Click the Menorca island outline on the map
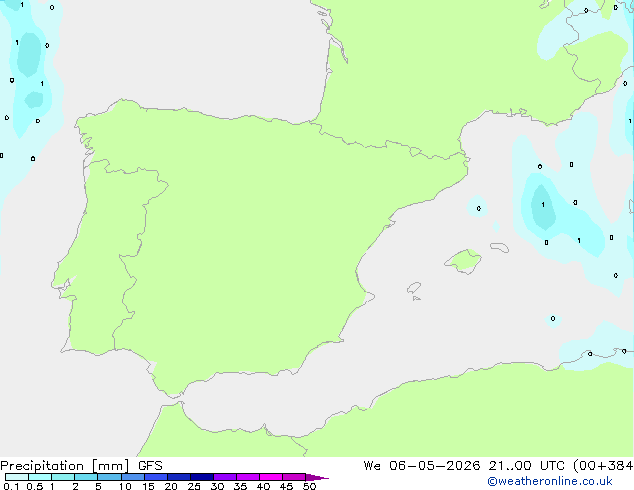The width and height of the screenshot is (634, 490). click(x=499, y=247)
